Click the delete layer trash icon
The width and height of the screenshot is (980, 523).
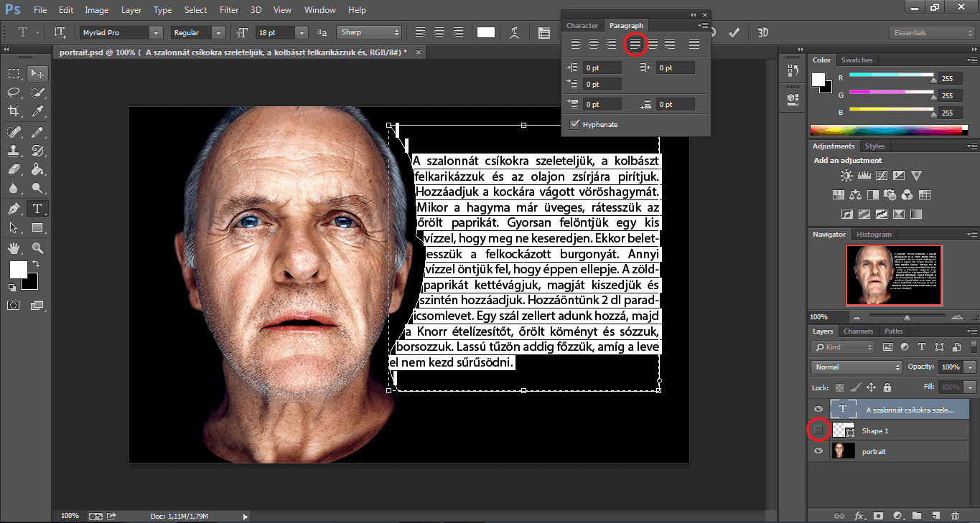[x=955, y=515]
